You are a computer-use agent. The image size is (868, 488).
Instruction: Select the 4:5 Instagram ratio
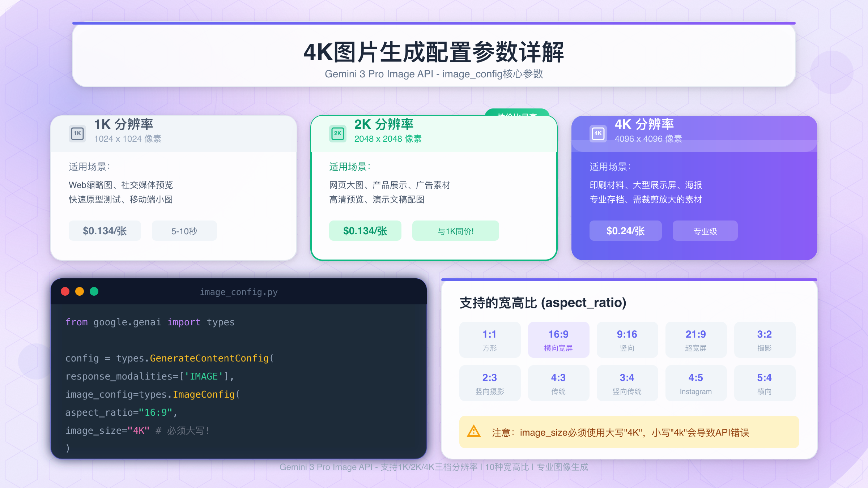(x=696, y=383)
